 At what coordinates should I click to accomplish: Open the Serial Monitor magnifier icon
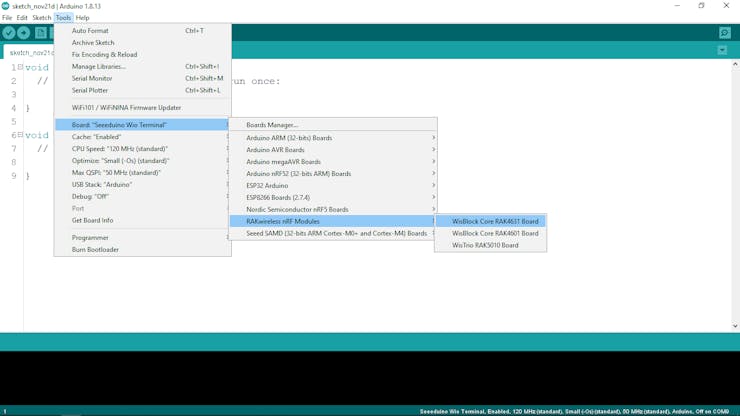pos(725,33)
